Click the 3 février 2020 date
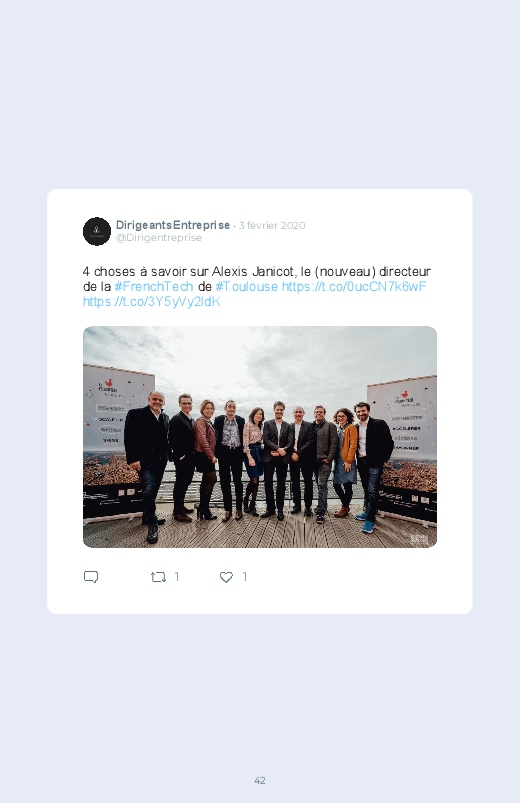520x803 pixels. [x=272, y=225]
